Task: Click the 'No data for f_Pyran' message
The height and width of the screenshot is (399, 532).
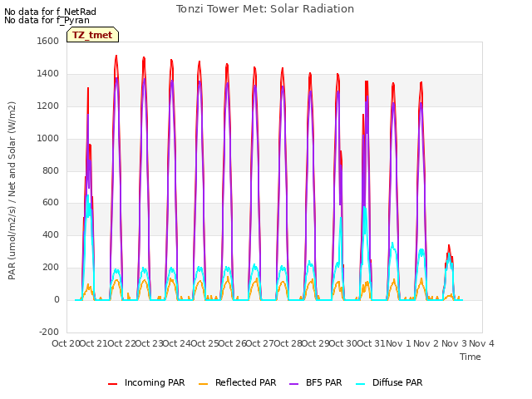Action: (x=47, y=20)
